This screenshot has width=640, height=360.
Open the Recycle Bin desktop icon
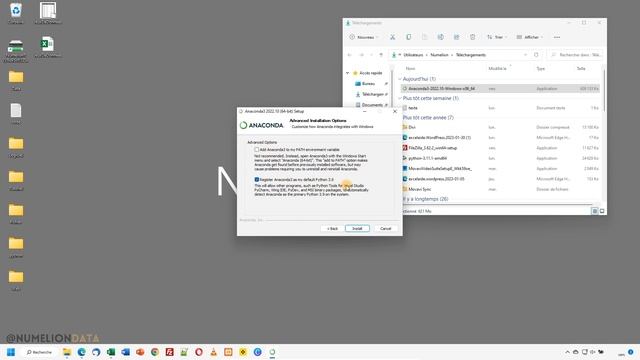(16, 13)
